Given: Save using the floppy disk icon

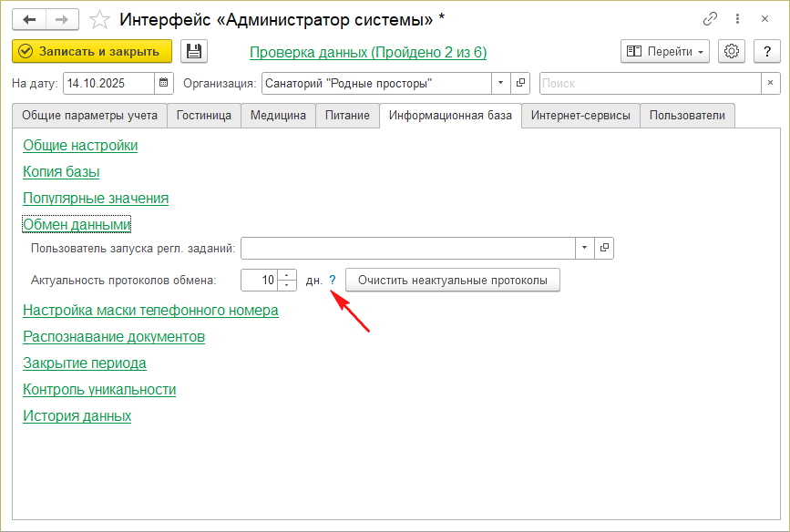Looking at the screenshot, I should pyautogui.click(x=194, y=52).
